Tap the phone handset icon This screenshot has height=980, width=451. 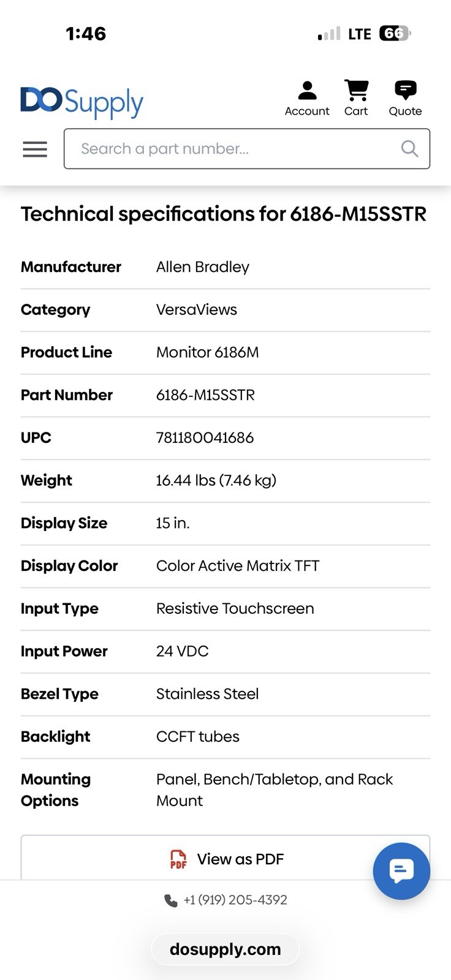click(x=170, y=900)
